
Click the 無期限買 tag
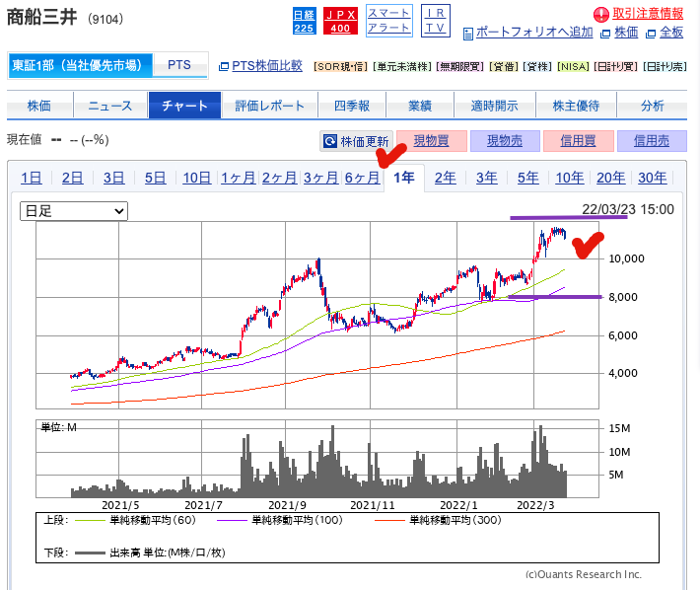pyautogui.click(x=459, y=67)
